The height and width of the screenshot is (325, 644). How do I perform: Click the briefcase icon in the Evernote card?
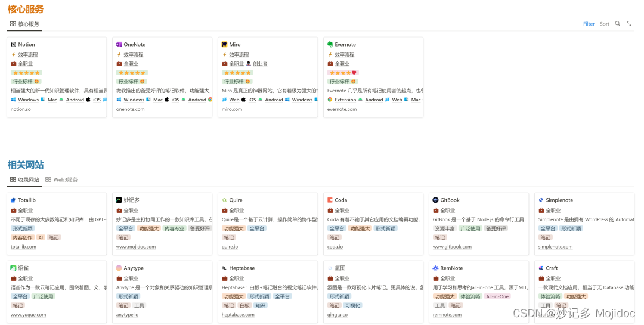pos(330,64)
